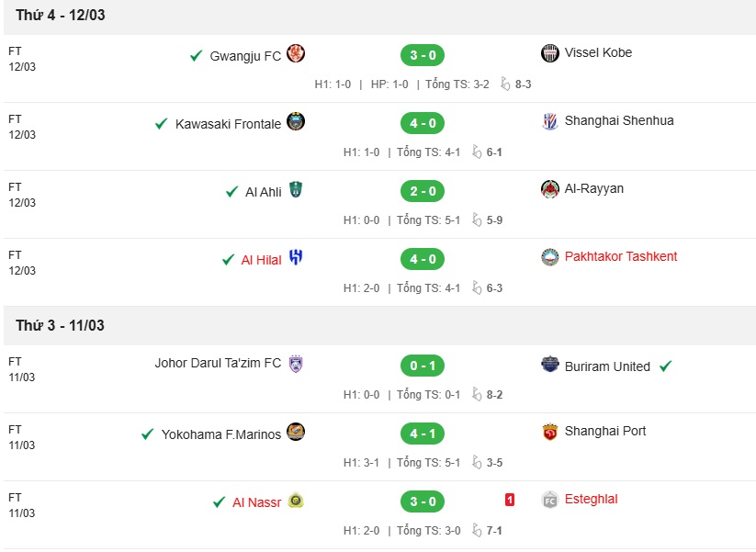Open the 3 - 0 Gwangju score badge

pyautogui.click(x=423, y=55)
